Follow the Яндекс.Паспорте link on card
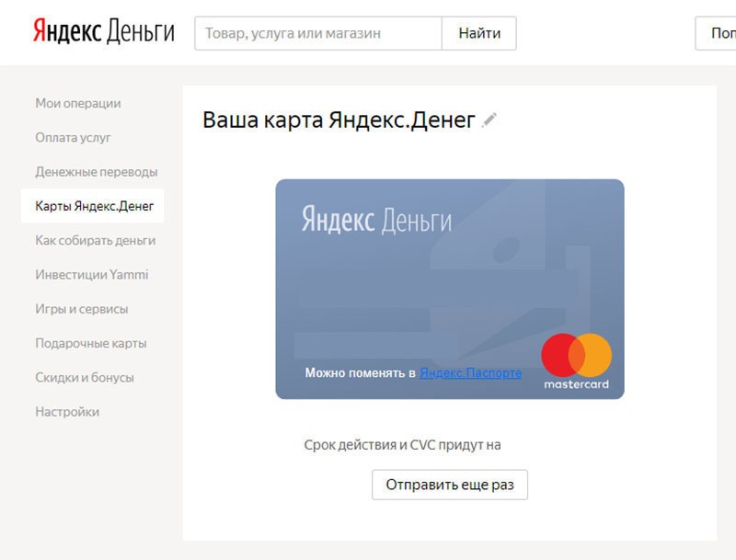736x560 pixels. [x=470, y=372]
